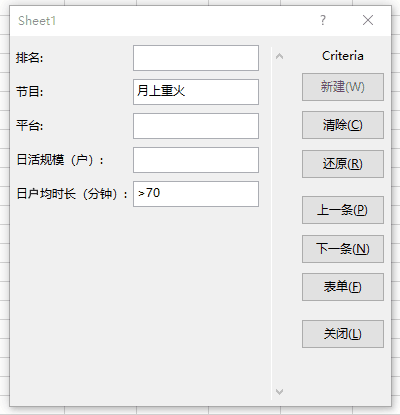
Task: Clear criteria with 清除(C)
Action: pos(343,125)
